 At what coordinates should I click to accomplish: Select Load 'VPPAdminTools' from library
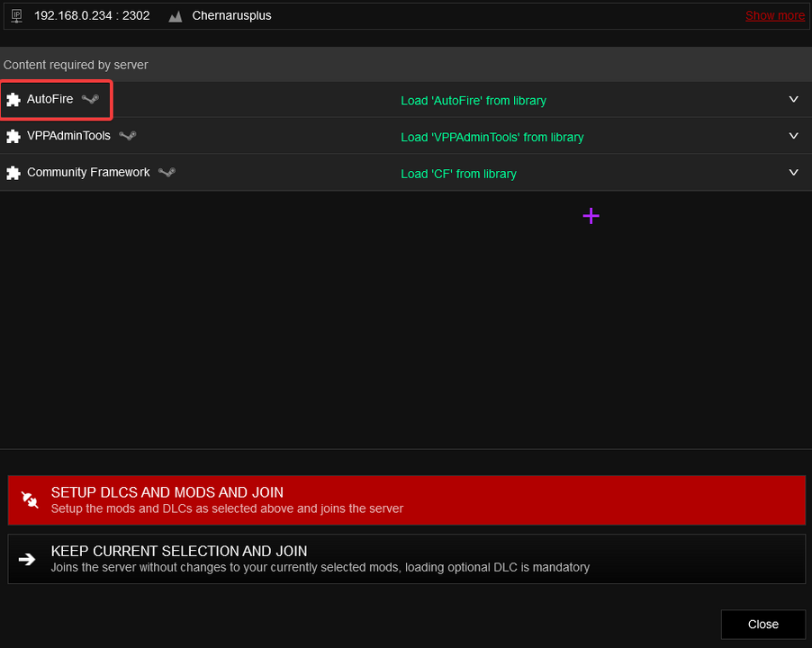tap(492, 137)
